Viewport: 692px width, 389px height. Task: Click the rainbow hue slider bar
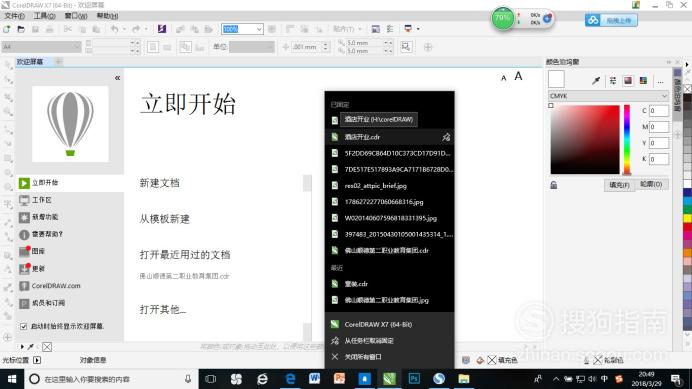(627, 140)
